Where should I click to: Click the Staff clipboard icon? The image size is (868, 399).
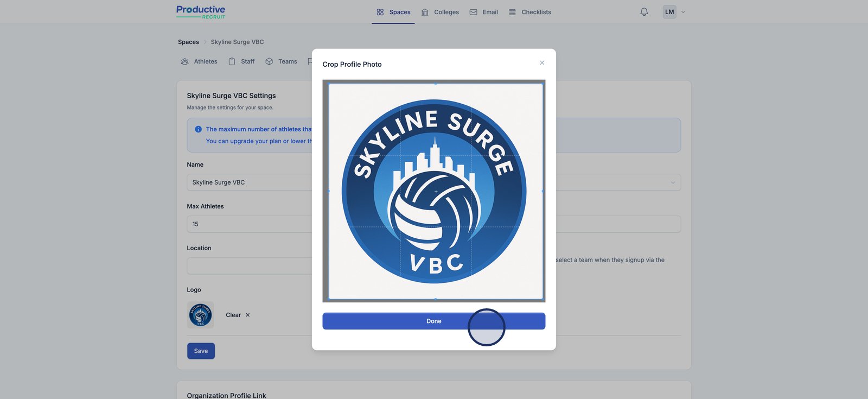pyautogui.click(x=232, y=61)
